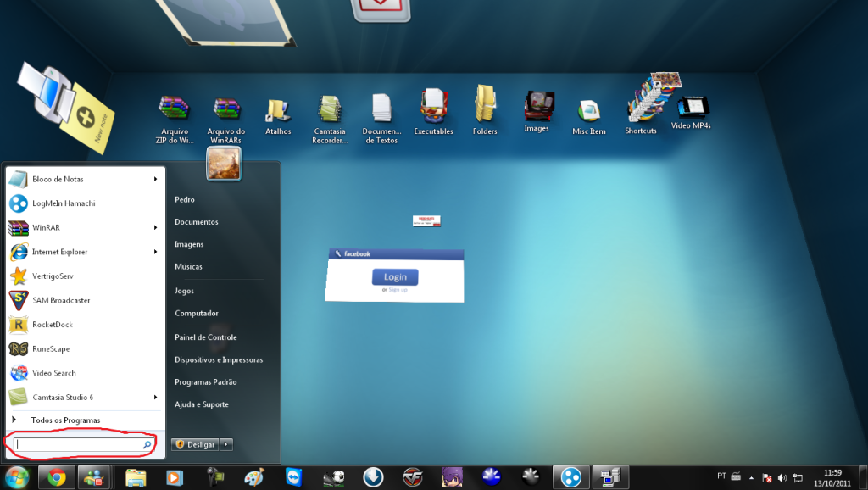The image size is (868, 490).
Task: Open the Executables pile on the desktop
Action: (x=433, y=112)
